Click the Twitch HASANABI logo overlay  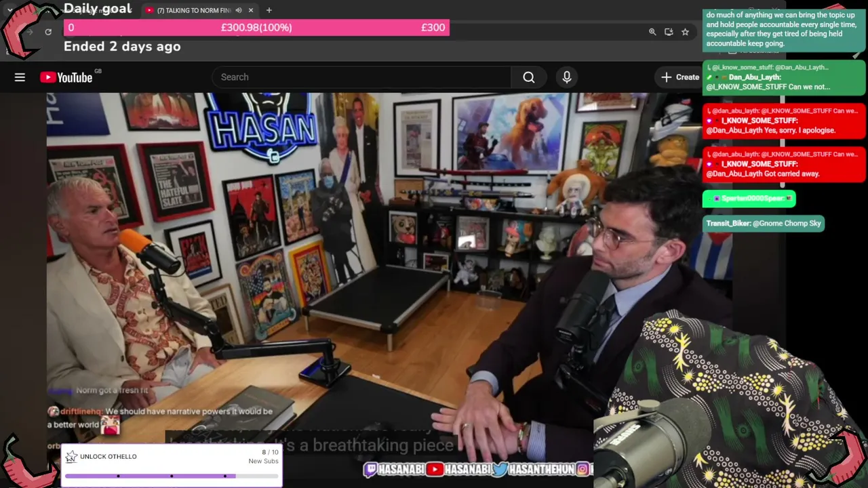370,469
